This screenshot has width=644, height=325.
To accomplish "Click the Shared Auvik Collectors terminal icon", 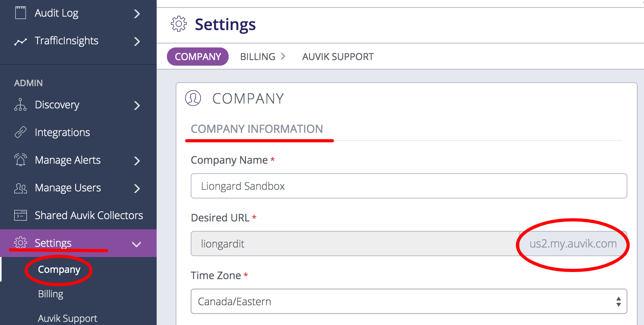I will pos(21,215).
